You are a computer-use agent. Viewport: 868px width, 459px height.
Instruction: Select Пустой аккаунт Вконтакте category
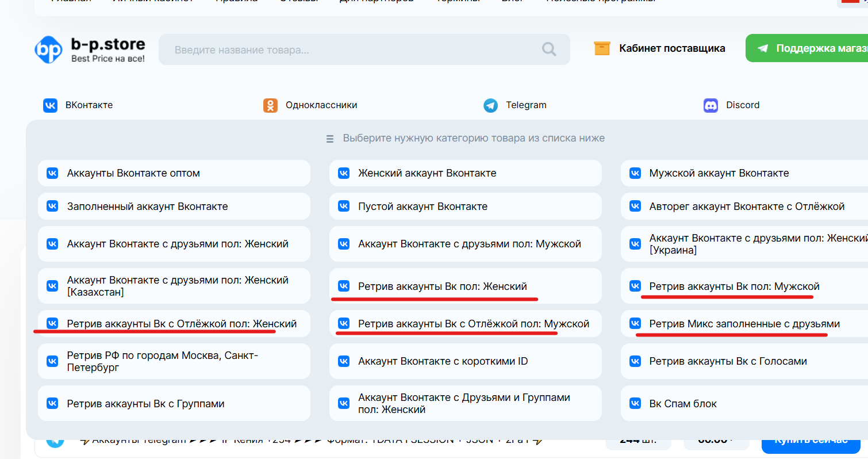pos(466,206)
